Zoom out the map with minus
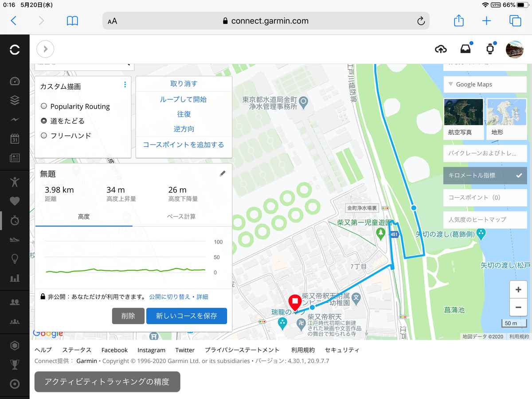 [x=518, y=307]
